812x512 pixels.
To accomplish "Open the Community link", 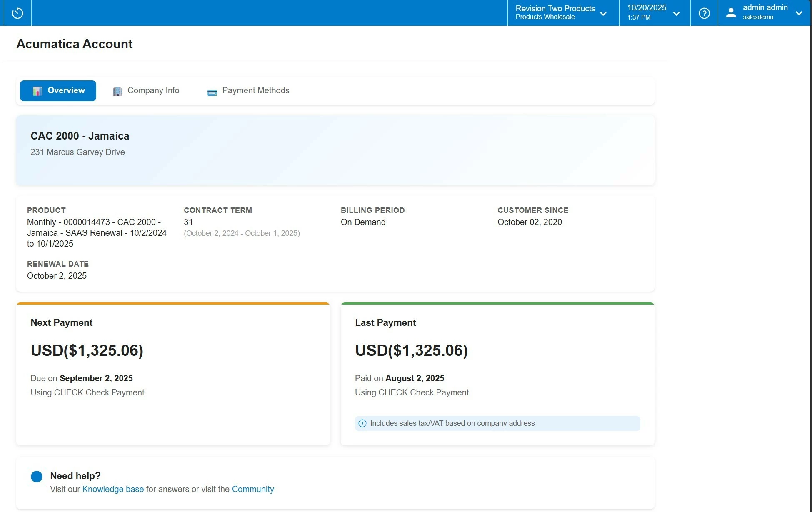I will click(253, 489).
